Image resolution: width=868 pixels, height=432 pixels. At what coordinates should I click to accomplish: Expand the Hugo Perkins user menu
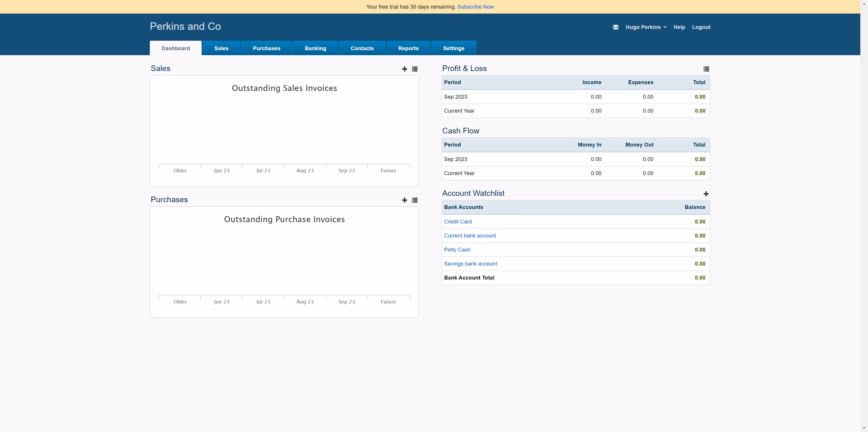tap(646, 27)
